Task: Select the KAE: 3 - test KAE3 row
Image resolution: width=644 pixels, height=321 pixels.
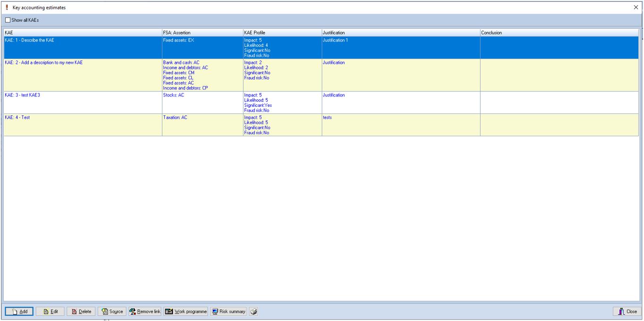Action: [x=321, y=102]
